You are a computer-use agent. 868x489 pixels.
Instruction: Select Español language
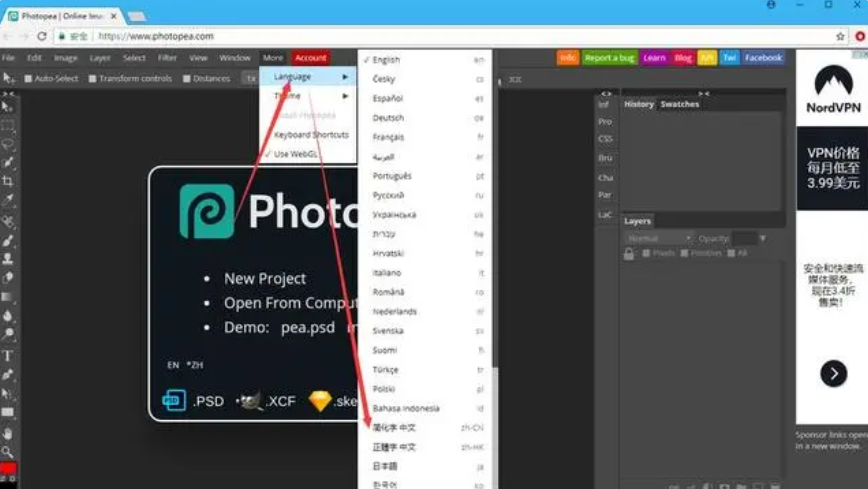click(426, 98)
